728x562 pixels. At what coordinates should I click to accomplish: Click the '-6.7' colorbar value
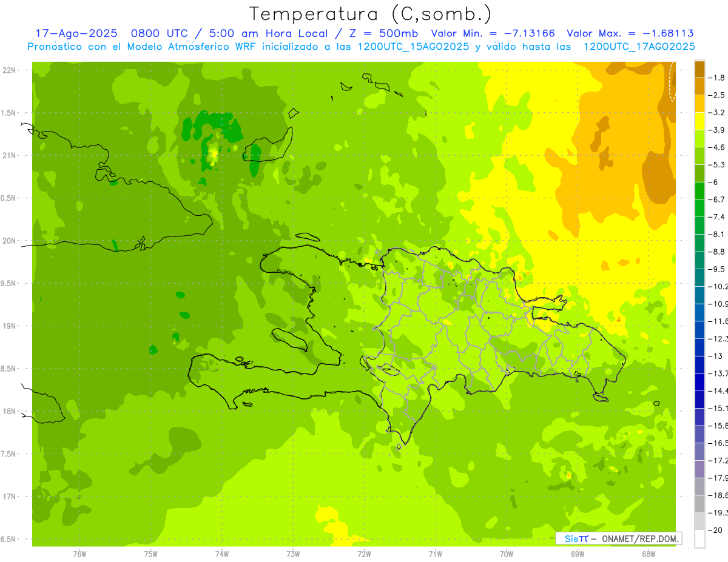point(718,199)
